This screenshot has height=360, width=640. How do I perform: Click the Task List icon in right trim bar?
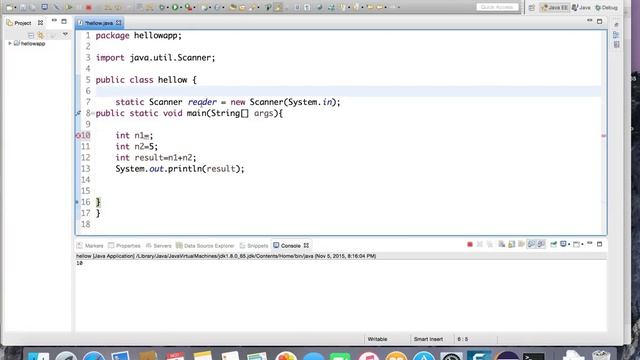(x=616, y=44)
